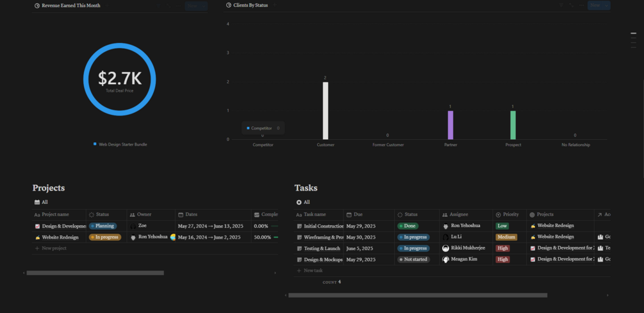Click the Tasks table horizontal scrollbar

click(418, 295)
